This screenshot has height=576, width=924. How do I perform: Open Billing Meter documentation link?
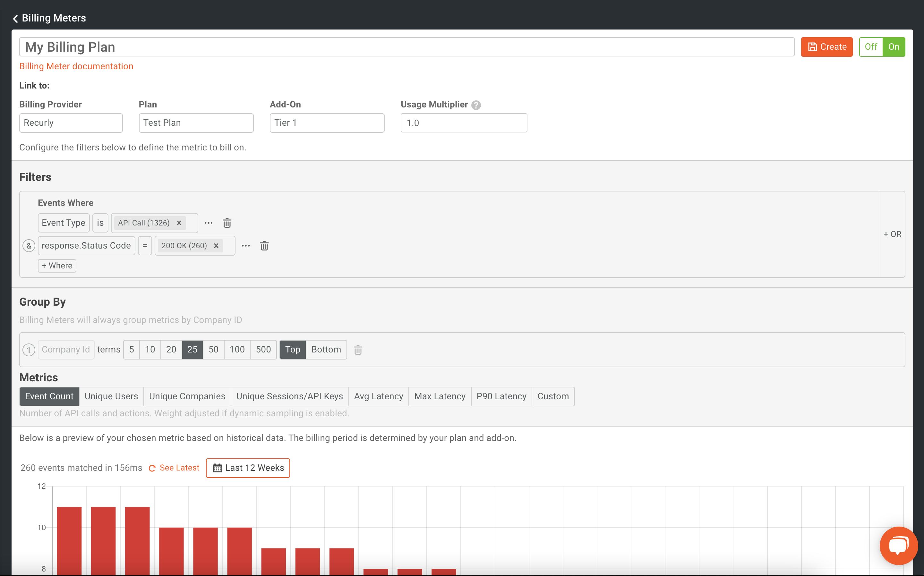[x=76, y=66]
